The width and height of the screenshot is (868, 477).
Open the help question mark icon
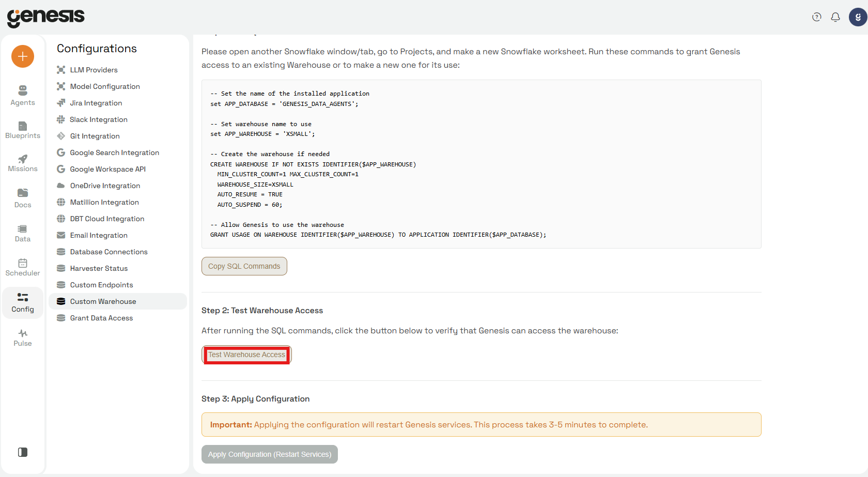click(817, 17)
